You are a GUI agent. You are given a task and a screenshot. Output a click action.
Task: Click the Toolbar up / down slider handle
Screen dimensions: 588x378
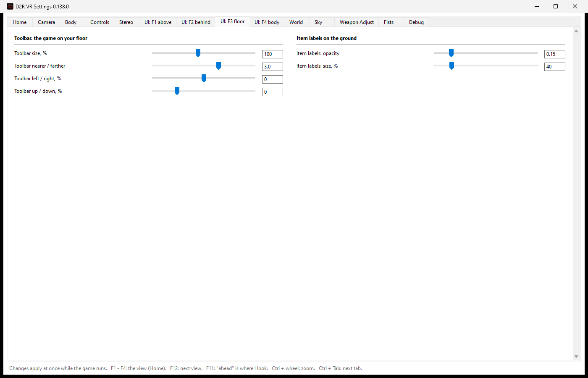coord(177,91)
